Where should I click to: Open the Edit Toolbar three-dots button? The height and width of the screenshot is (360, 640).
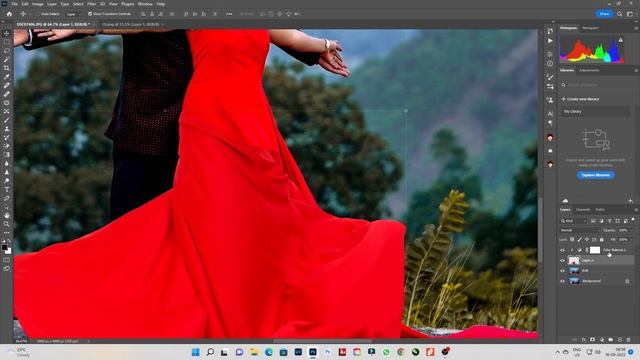(7, 233)
